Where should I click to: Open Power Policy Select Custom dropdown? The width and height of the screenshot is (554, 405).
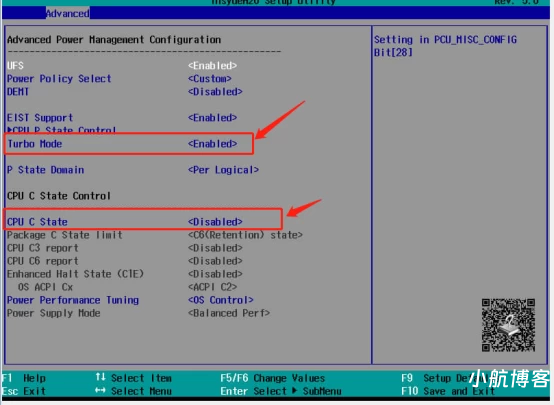click(210, 78)
